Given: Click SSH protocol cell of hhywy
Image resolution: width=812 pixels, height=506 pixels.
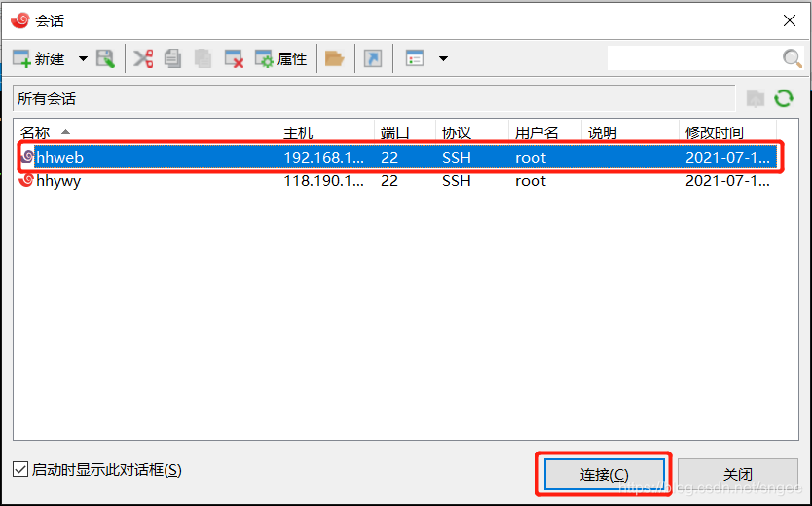Looking at the screenshot, I should 457,181.
